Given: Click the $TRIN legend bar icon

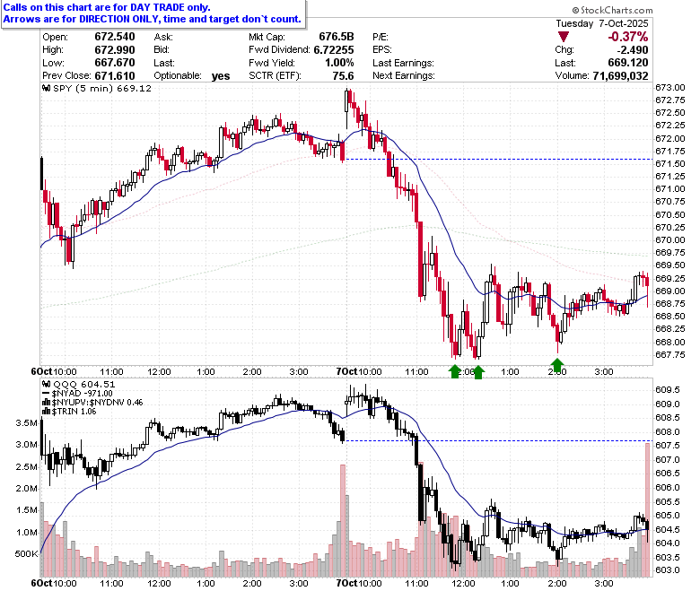Looking at the screenshot, I should tap(46, 412).
